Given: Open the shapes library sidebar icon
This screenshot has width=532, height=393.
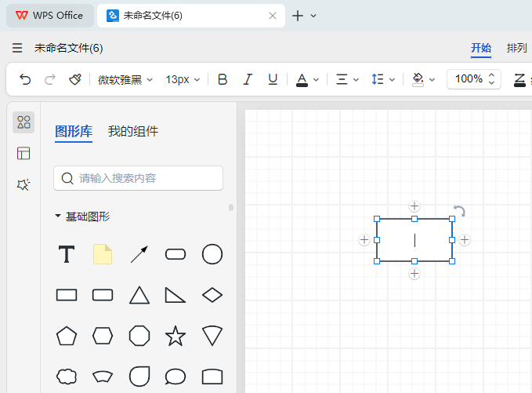Looking at the screenshot, I should point(24,122).
